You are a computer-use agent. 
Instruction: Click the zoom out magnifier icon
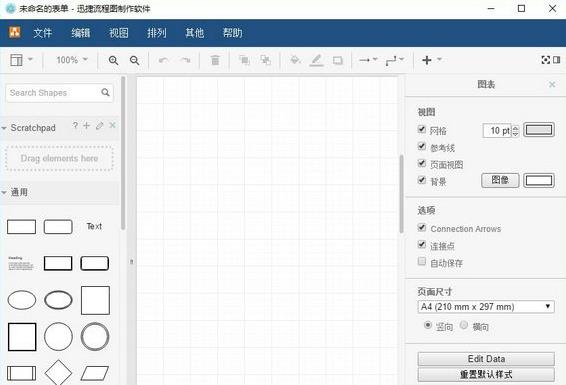[x=135, y=60]
